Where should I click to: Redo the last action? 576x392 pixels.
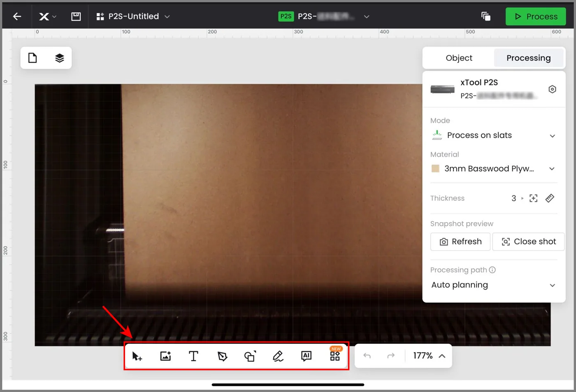391,356
